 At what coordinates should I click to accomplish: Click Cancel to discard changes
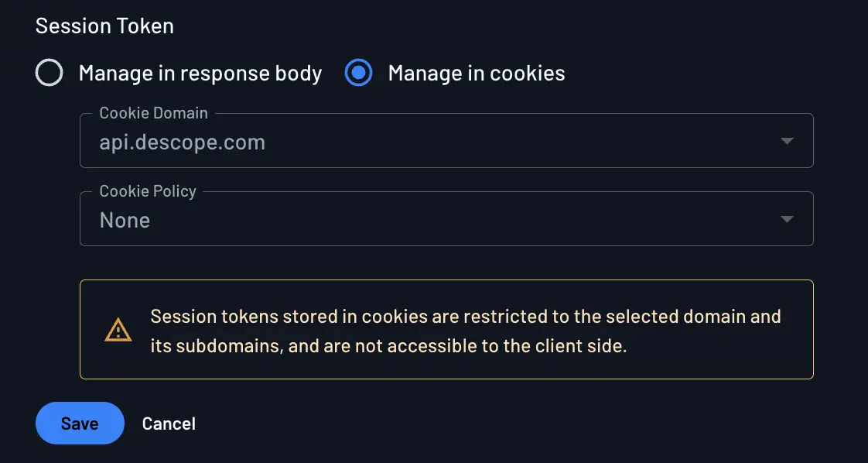169,424
